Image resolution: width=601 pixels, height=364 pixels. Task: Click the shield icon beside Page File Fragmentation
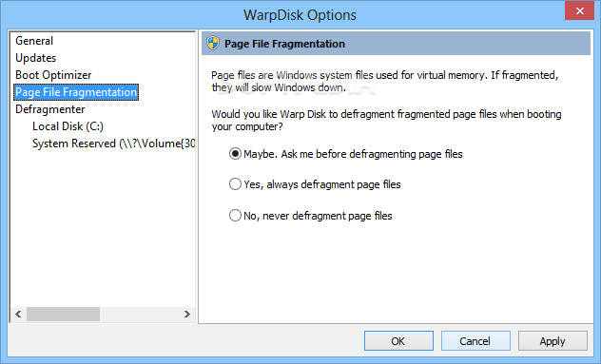click(213, 44)
